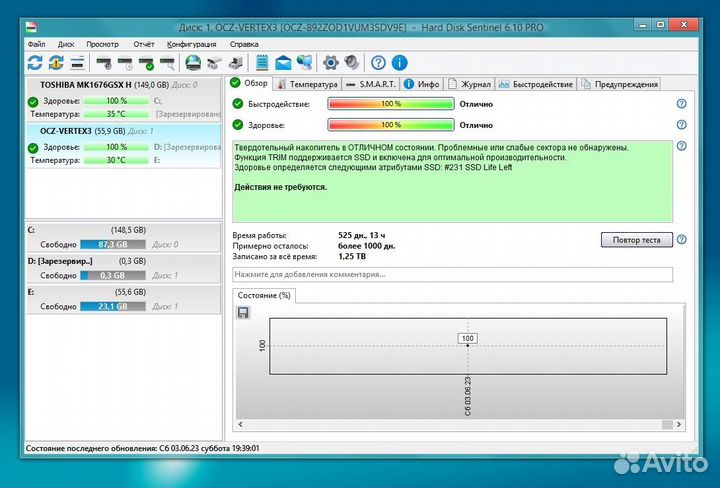Switch to the Инфо tab
This screenshot has width=720, height=488.
(x=422, y=84)
